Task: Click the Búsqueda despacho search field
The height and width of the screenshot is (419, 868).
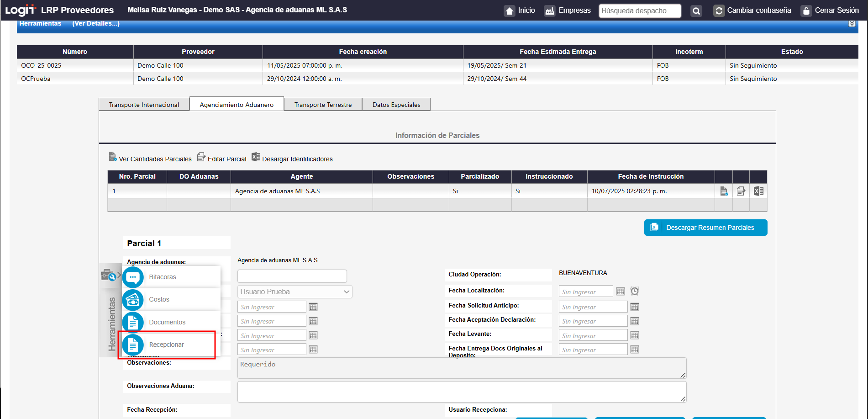Action: (x=639, y=11)
